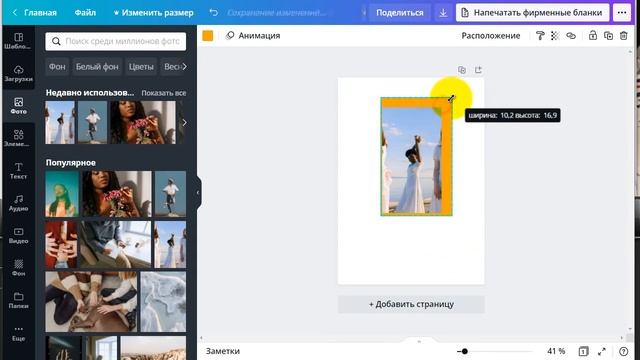Open the Uploads sidebar panel
This screenshot has width=640, height=360.
tap(18, 73)
